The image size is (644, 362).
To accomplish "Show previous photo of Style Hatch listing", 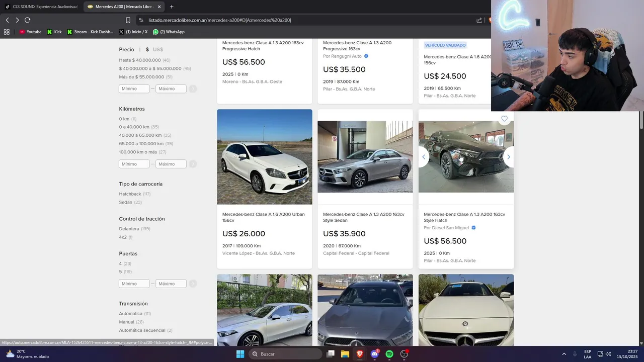I will [424, 157].
